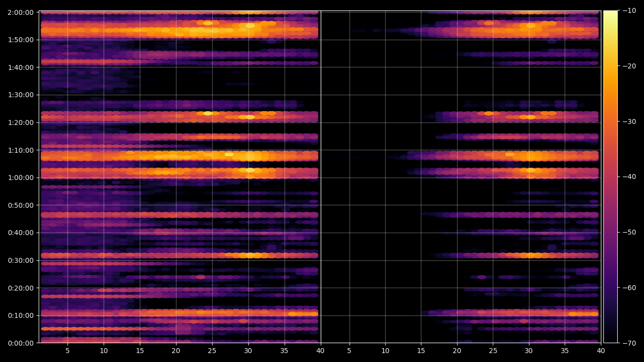Select the right panel's x-axis label 15
Image resolution: width=644 pixels, height=362 pixels.
421,351
